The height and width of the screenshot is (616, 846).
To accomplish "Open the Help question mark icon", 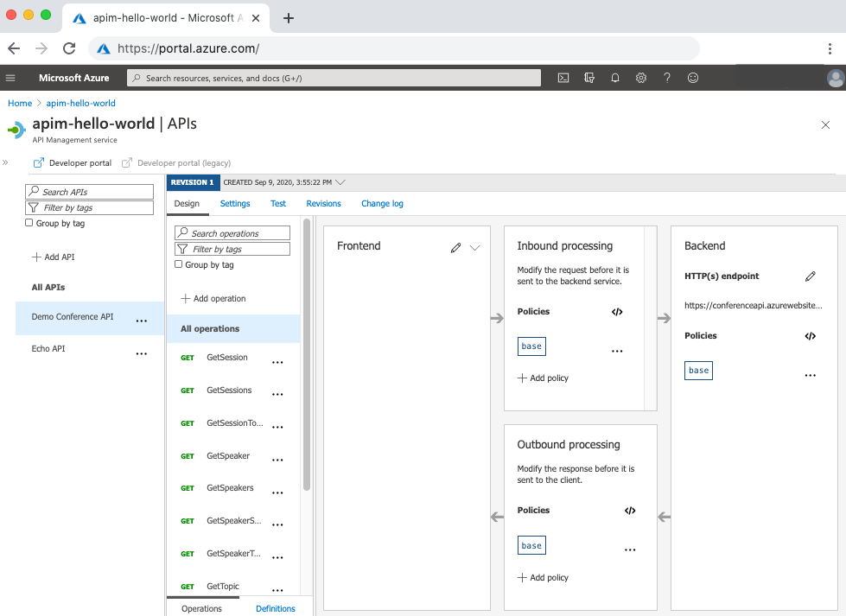I will pos(667,79).
